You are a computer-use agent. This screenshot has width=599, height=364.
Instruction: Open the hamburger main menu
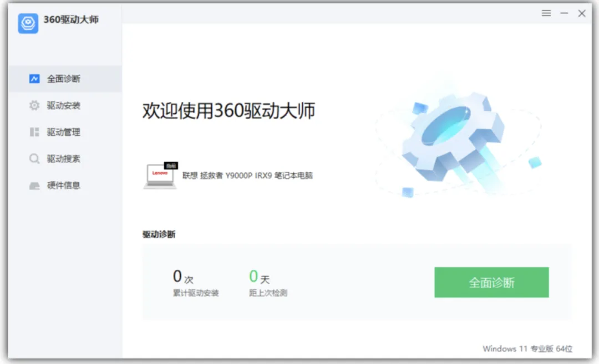546,13
